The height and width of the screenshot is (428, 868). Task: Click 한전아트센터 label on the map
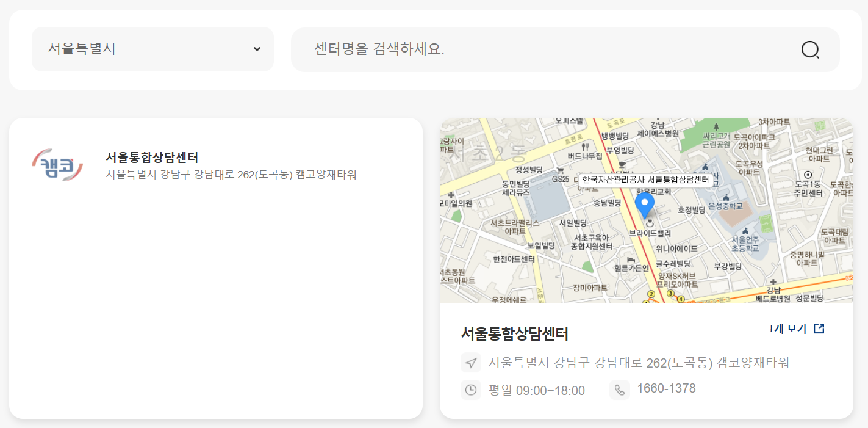(x=514, y=259)
